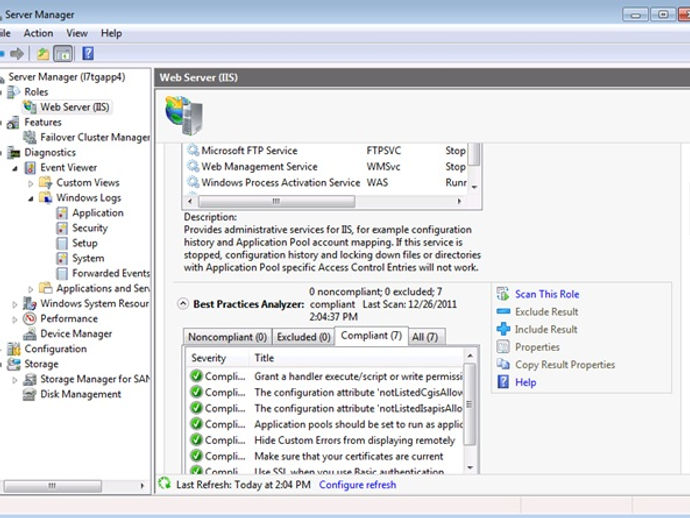Open the Setup log icon

coord(62,243)
